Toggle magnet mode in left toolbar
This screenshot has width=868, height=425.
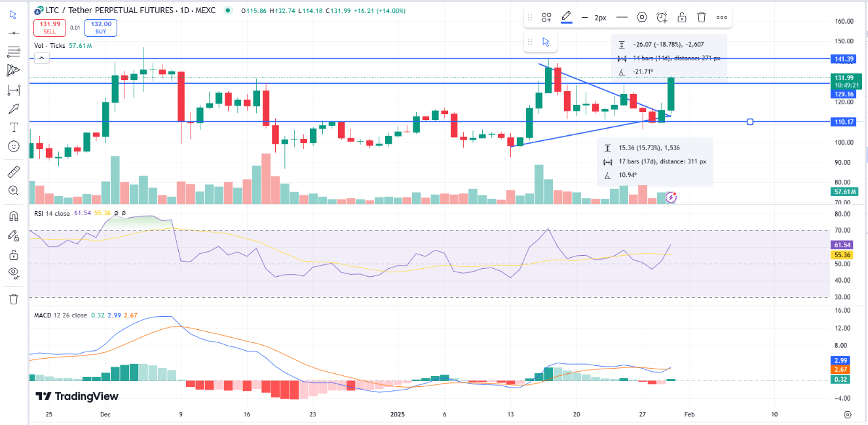(x=13, y=216)
